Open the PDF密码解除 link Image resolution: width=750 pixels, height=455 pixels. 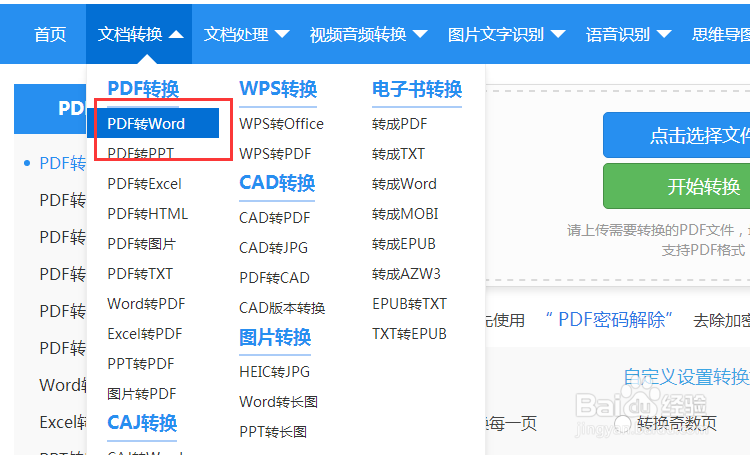pos(609,320)
